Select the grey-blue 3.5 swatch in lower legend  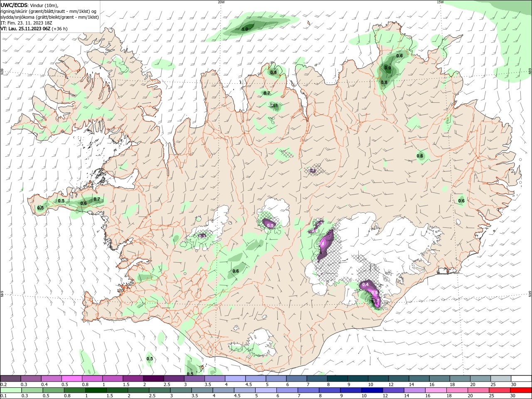(x=202, y=390)
